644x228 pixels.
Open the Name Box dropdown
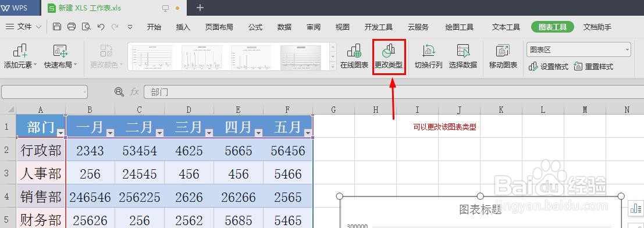point(84,92)
